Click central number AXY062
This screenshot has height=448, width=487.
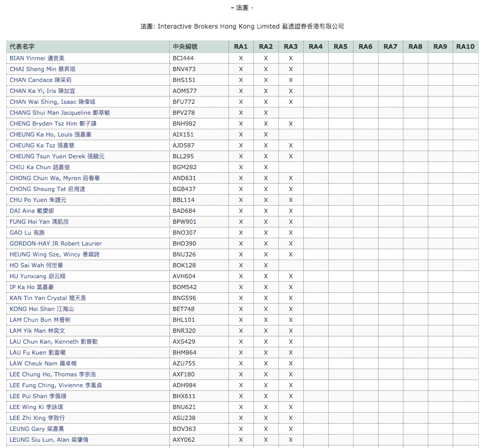click(184, 439)
